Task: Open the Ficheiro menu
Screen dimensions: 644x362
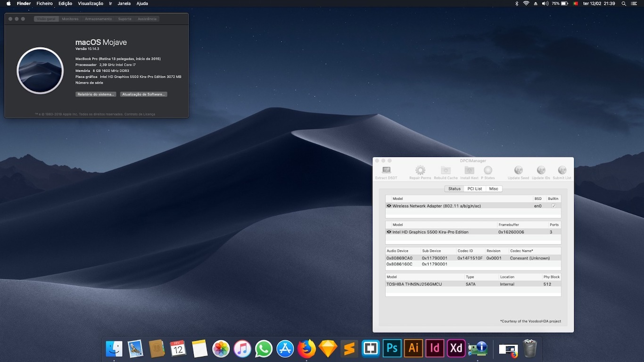Action: pyautogui.click(x=44, y=3)
